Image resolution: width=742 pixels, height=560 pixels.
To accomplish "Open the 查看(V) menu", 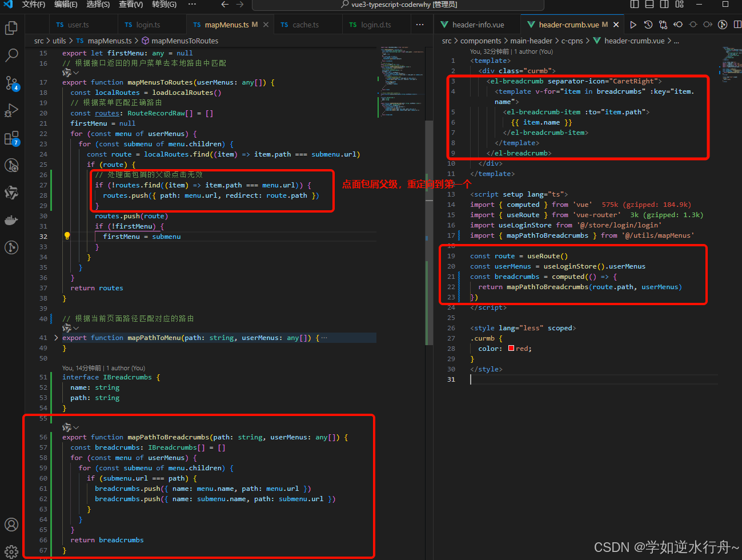I will [131, 4].
